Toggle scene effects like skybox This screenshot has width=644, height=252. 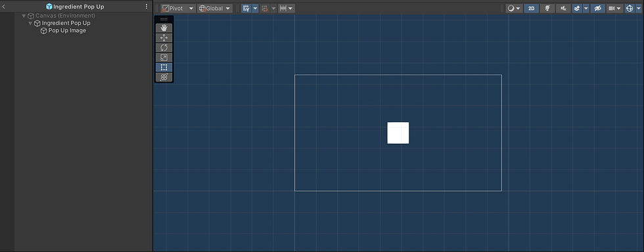point(577,9)
